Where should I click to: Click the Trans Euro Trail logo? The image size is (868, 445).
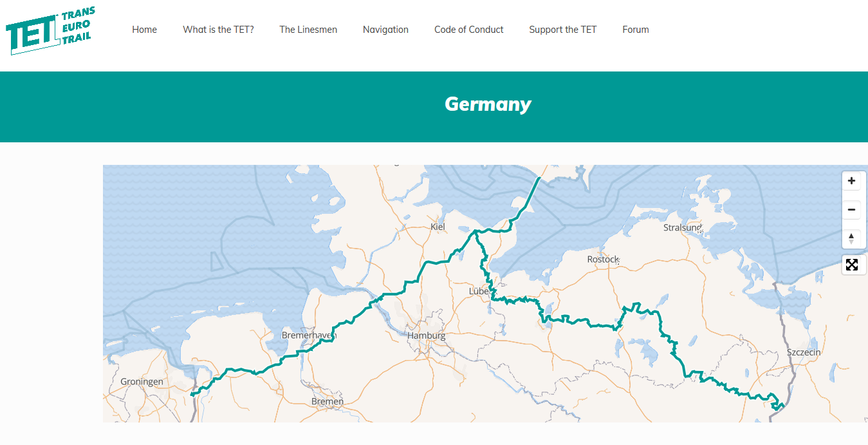pos(51,30)
